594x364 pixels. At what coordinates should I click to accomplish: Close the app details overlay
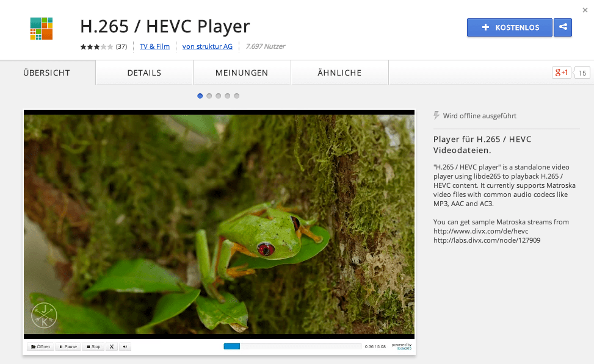[x=585, y=10]
